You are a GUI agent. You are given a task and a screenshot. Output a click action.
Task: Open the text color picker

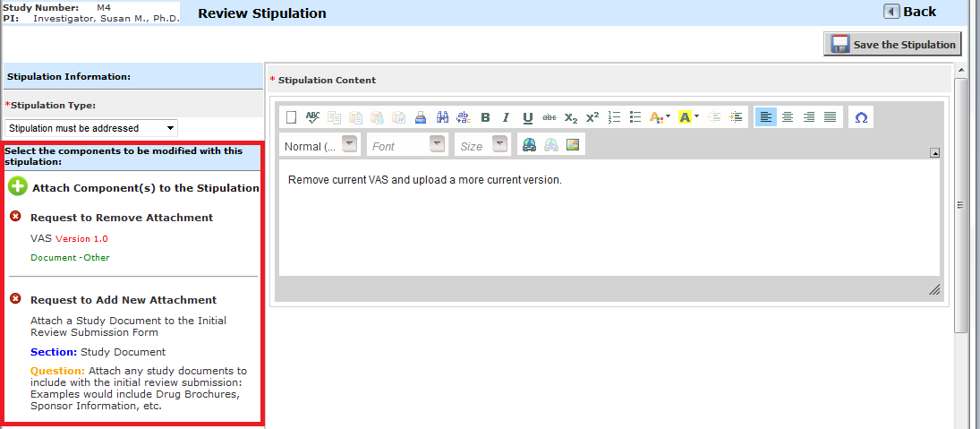[x=660, y=117]
